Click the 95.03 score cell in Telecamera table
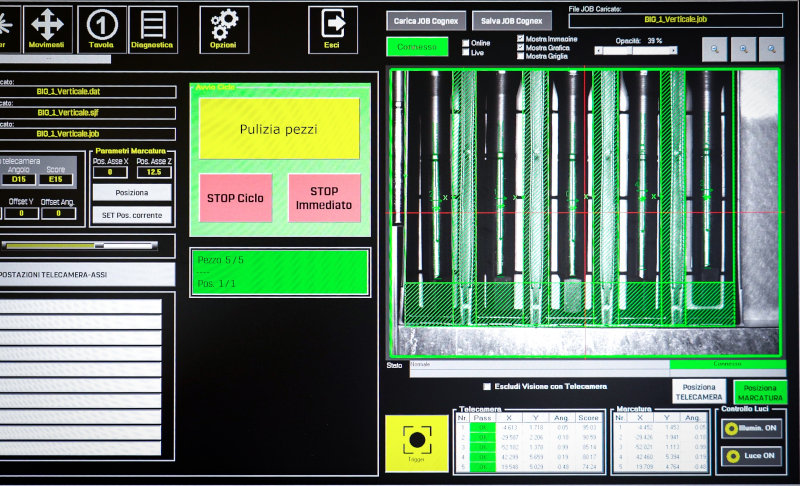800x486 pixels. (589, 428)
